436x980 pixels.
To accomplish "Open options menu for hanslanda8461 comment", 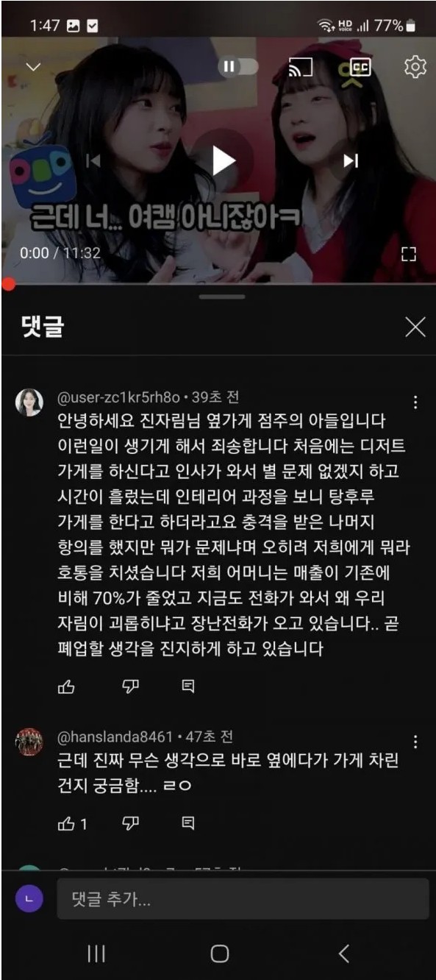I will [415, 741].
